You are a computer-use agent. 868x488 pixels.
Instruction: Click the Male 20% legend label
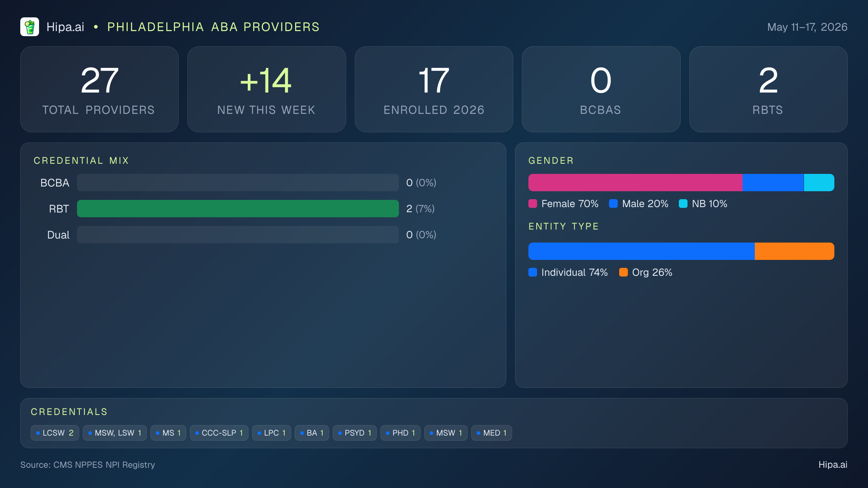pyautogui.click(x=645, y=204)
